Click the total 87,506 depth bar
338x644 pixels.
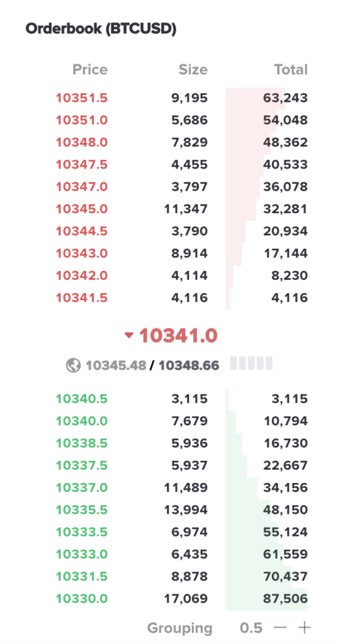tap(266, 599)
